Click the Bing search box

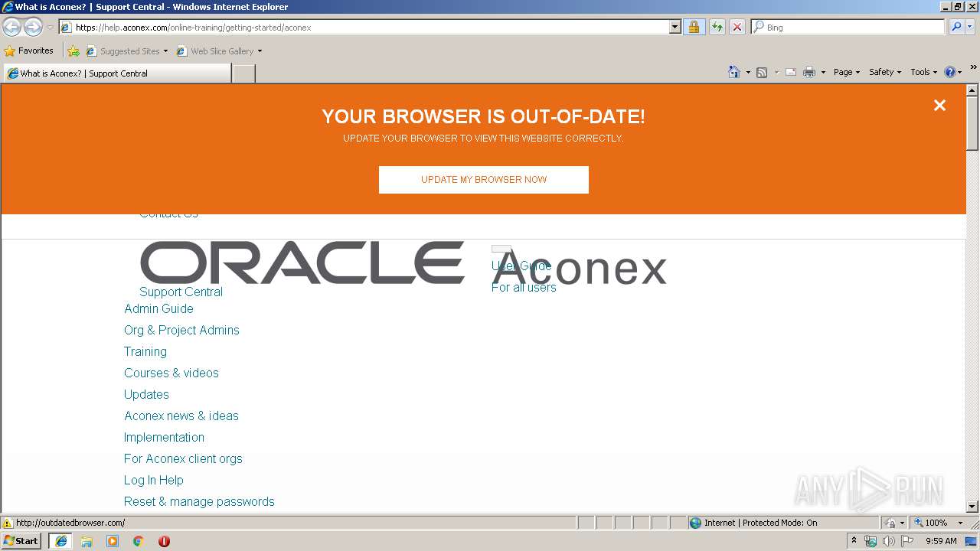848,28
